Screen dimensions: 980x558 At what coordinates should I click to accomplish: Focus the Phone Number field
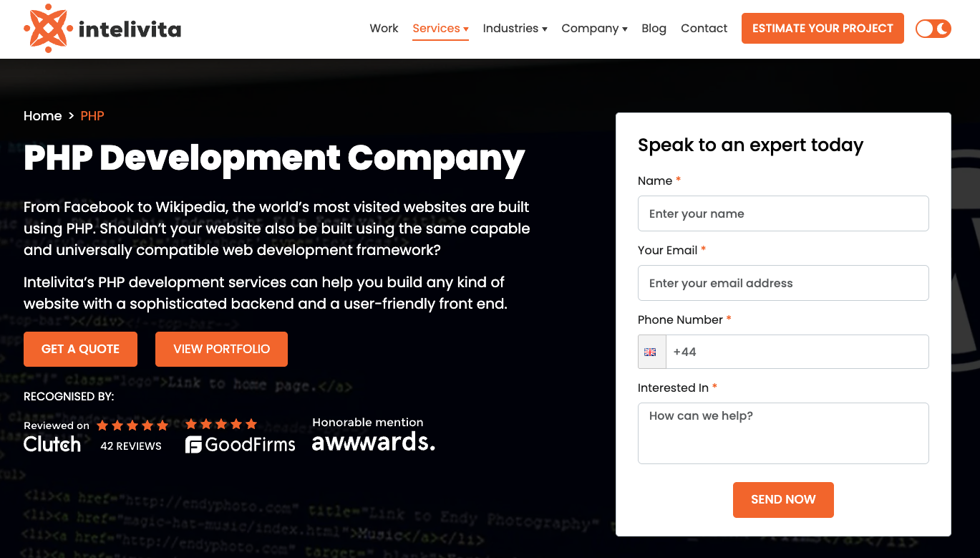(797, 352)
